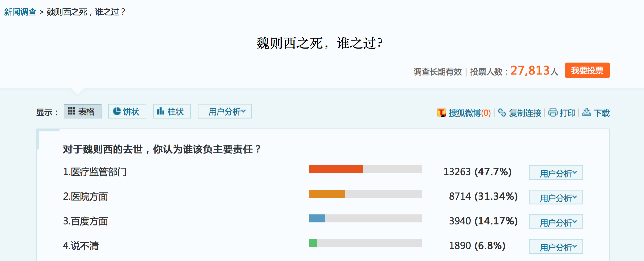Image resolution: width=644 pixels, height=261 pixels.
Task: Click the 复制连接 link text
Action: tap(525, 113)
